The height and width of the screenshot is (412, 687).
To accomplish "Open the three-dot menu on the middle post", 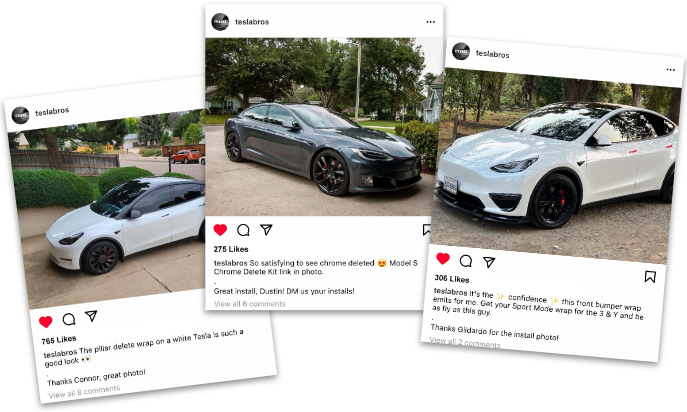I will (x=431, y=22).
